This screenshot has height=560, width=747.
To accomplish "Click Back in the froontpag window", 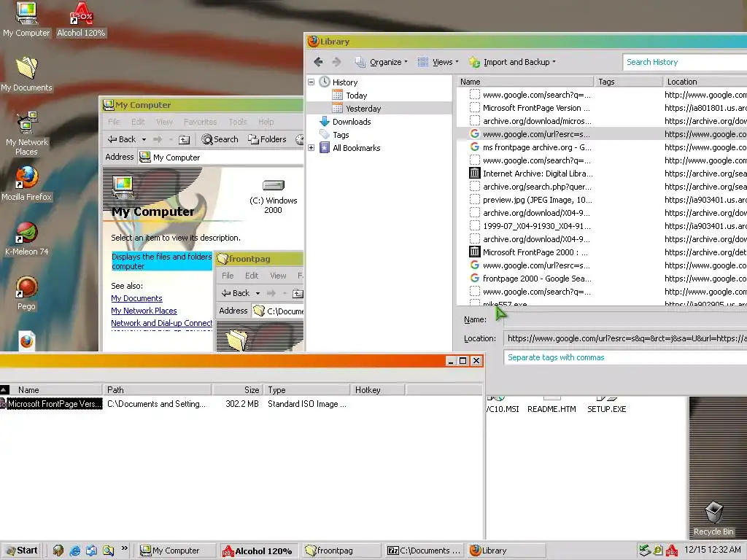I will (236, 293).
